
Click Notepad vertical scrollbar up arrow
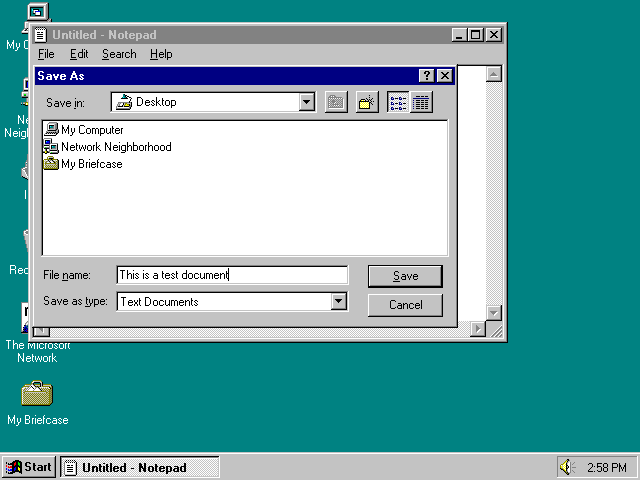point(494,74)
